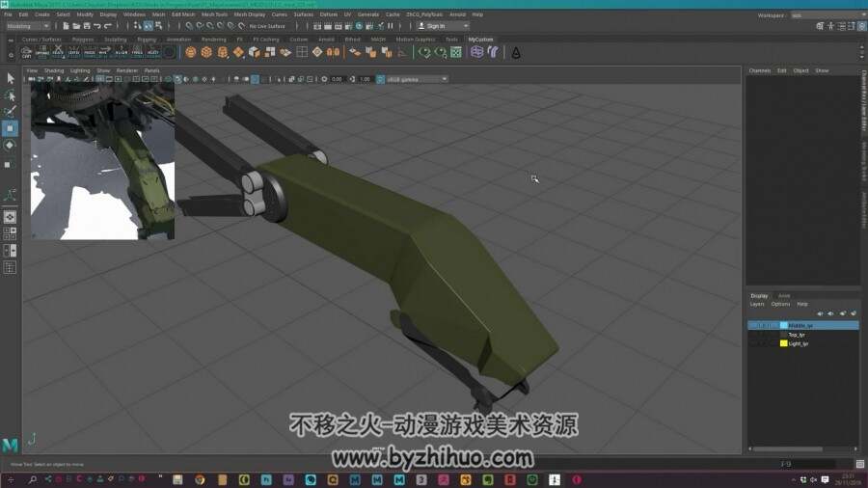The height and width of the screenshot is (488, 868).
Task: Toggle Middle_lyr layer visibility box
Action: (753, 325)
